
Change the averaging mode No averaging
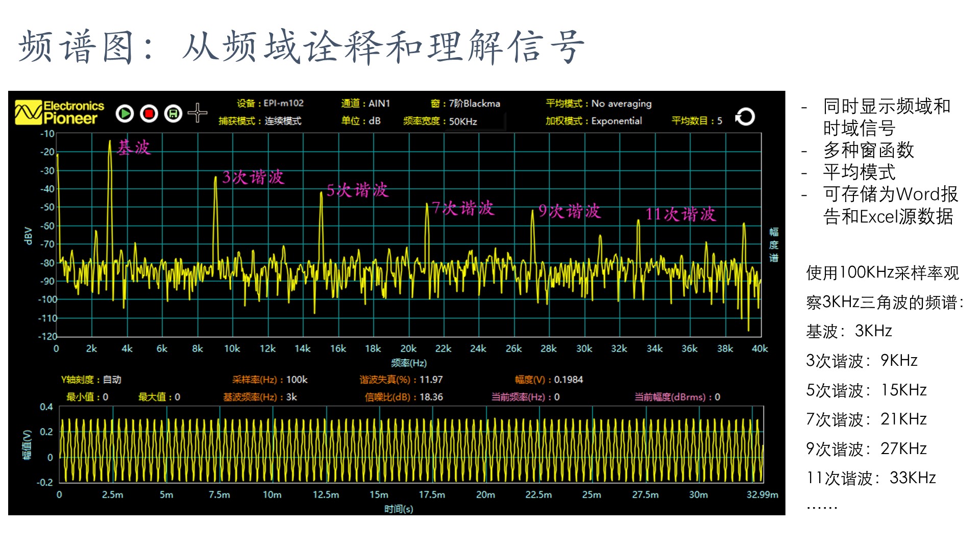621,104
